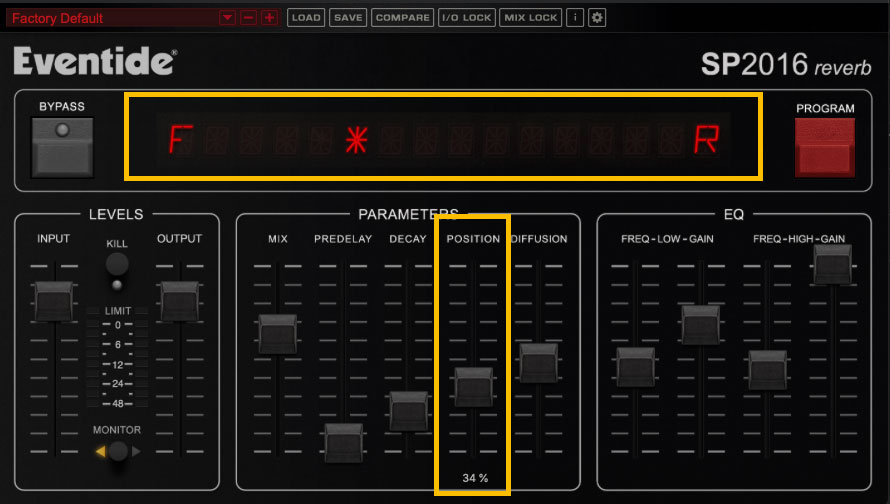890x504 pixels.
Task: Toggle the BYPASS switch
Action: coord(62,147)
